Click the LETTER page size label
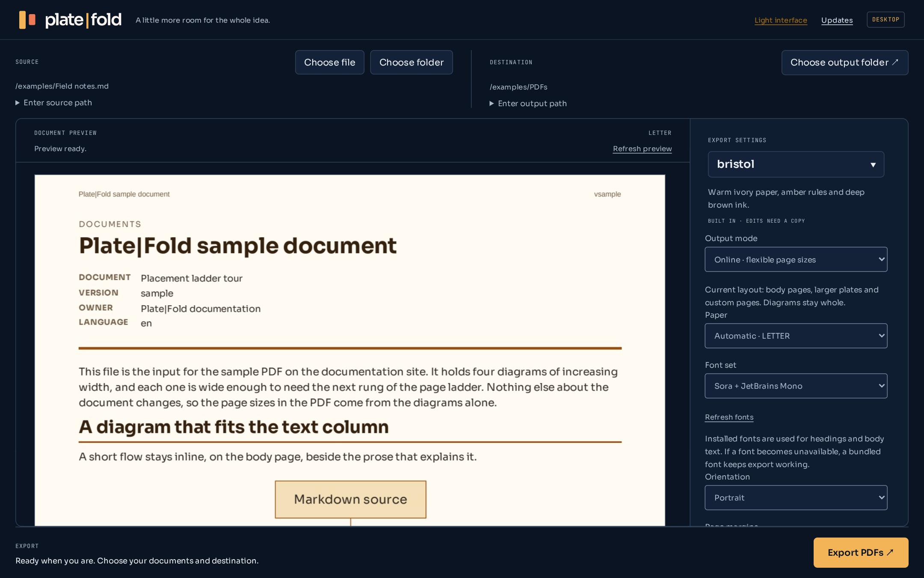The height and width of the screenshot is (578, 924). point(660,133)
